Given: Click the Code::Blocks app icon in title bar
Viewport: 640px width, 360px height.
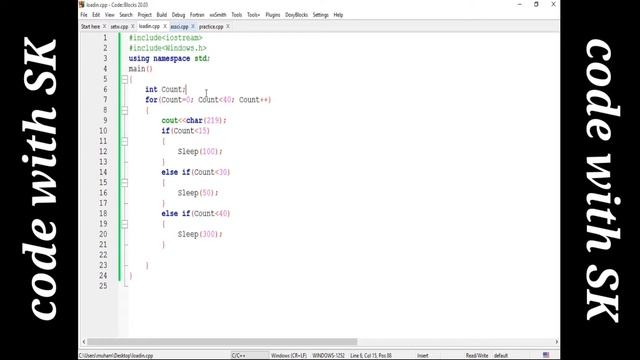Looking at the screenshot, I should [82, 4].
